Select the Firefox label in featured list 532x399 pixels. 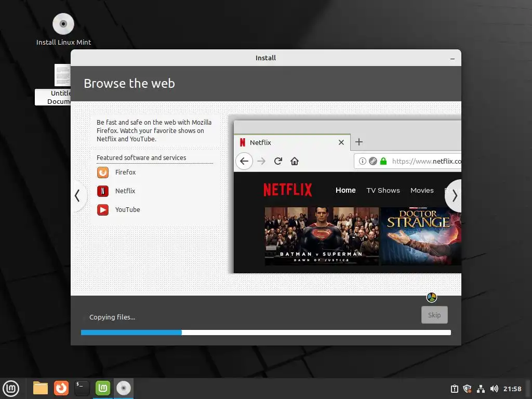click(x=125, y=172)
